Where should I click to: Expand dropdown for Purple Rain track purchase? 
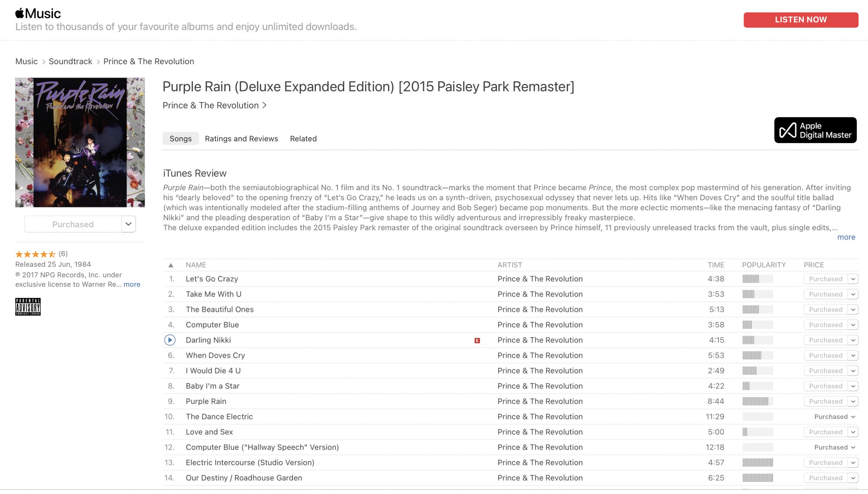pyautogui.click(x=853, y=402)
